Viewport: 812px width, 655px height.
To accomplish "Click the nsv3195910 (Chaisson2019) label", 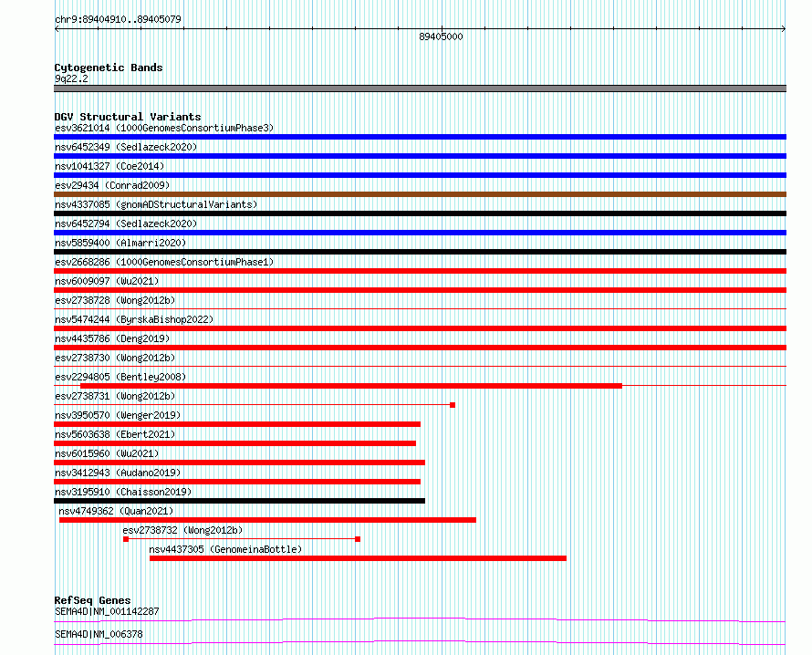I will point(123,492).
